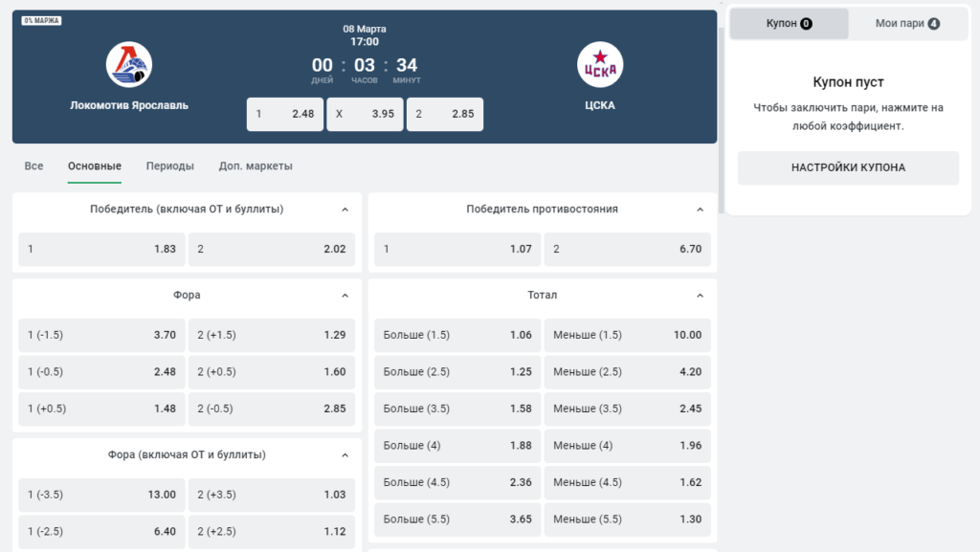Image resolution: width=980 pixels, height=552 pixels.
Task: Bet Меньше (2.5) at 4.20
Action: (628, 372)
